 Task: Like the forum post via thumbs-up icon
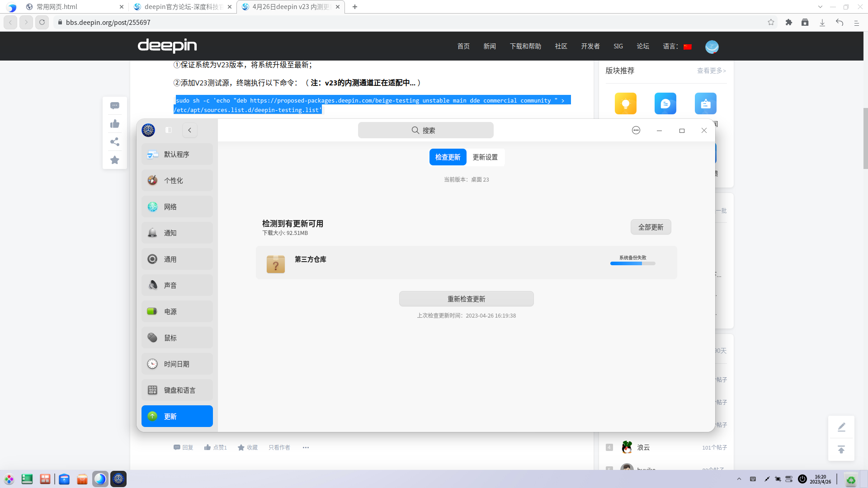click(x=114, y=123)
